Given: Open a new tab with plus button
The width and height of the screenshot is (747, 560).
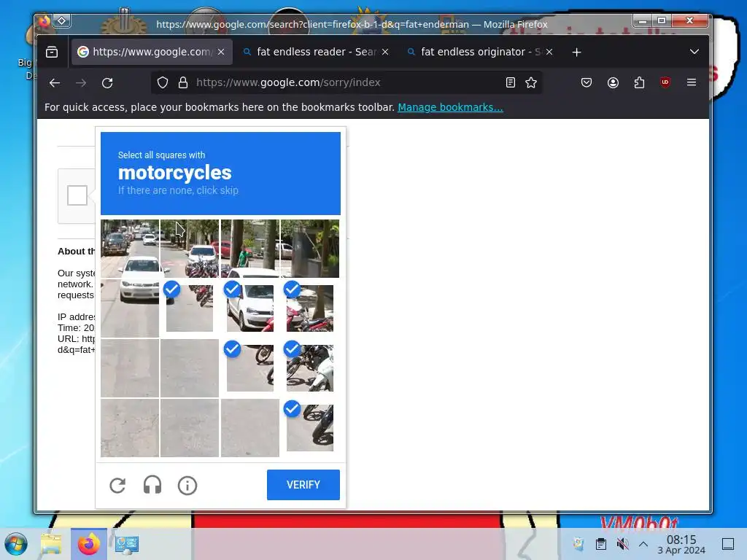Looking at the screenshot, I should (x=576, y=52).
